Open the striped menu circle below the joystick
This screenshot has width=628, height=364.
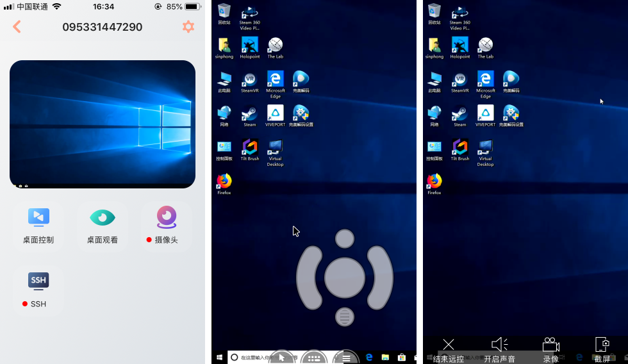coord(345,317)
